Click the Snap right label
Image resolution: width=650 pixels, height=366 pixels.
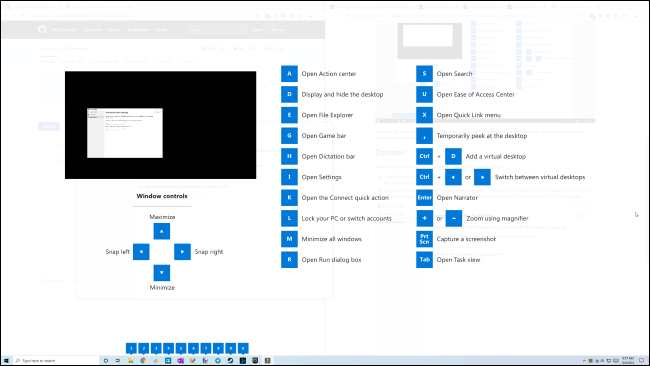(x=209, y=252)
